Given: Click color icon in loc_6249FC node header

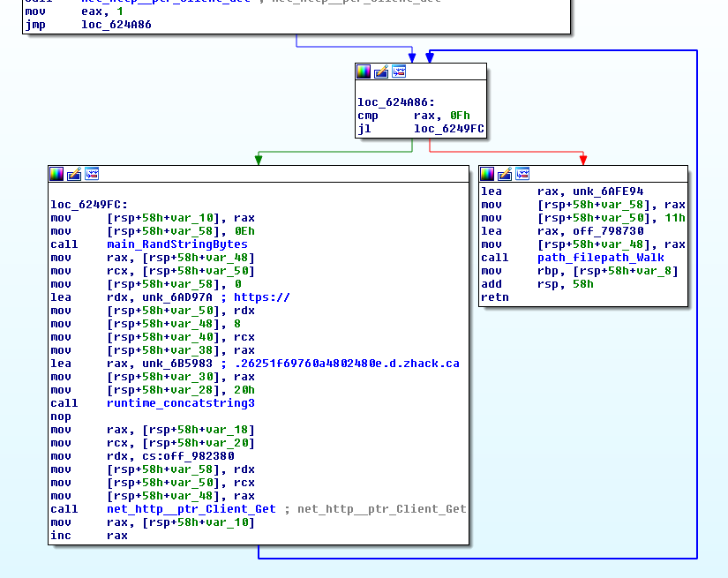Looking at the screenshot, I should coord(56,174).
